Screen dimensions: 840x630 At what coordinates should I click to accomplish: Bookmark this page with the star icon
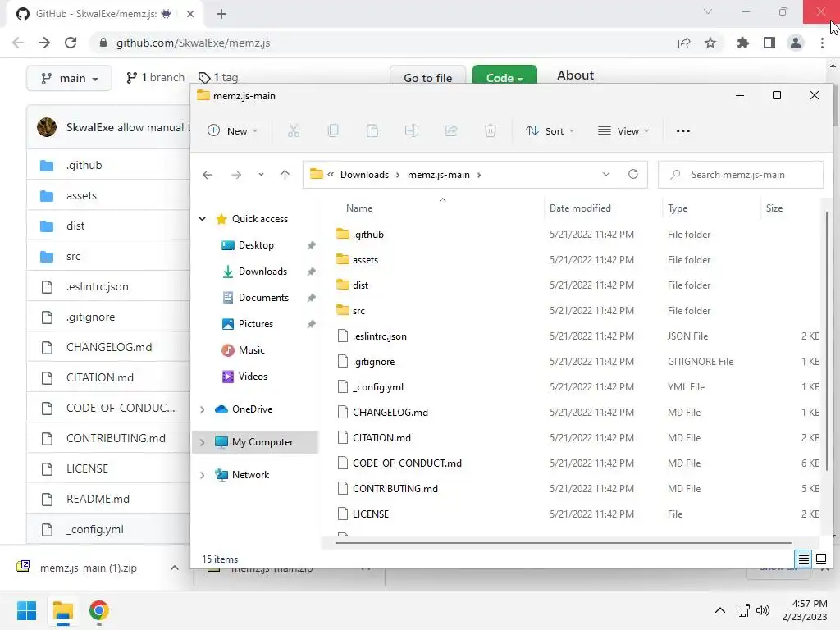pos(710,43)
